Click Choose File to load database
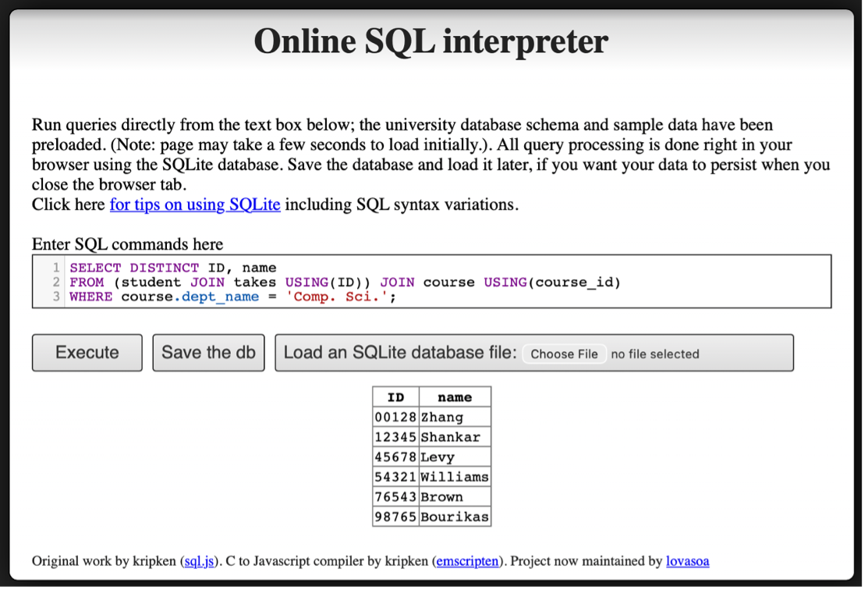This screenshot has height=590, width=868. pos(564,354)
